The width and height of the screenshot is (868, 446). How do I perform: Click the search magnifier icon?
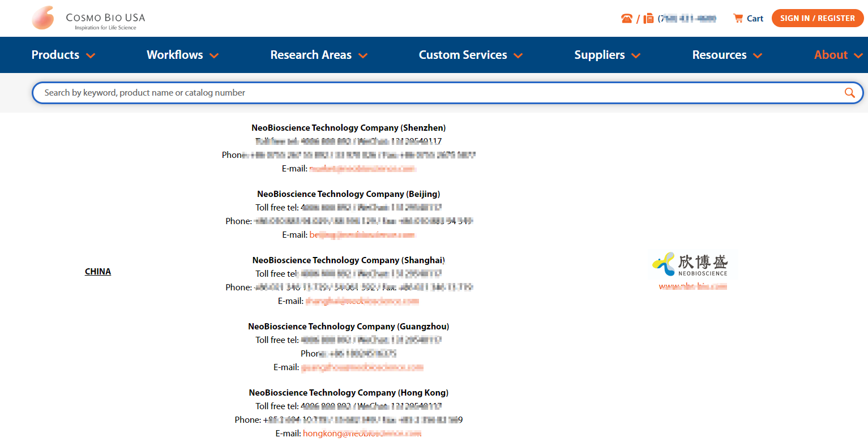coord(849,93)
